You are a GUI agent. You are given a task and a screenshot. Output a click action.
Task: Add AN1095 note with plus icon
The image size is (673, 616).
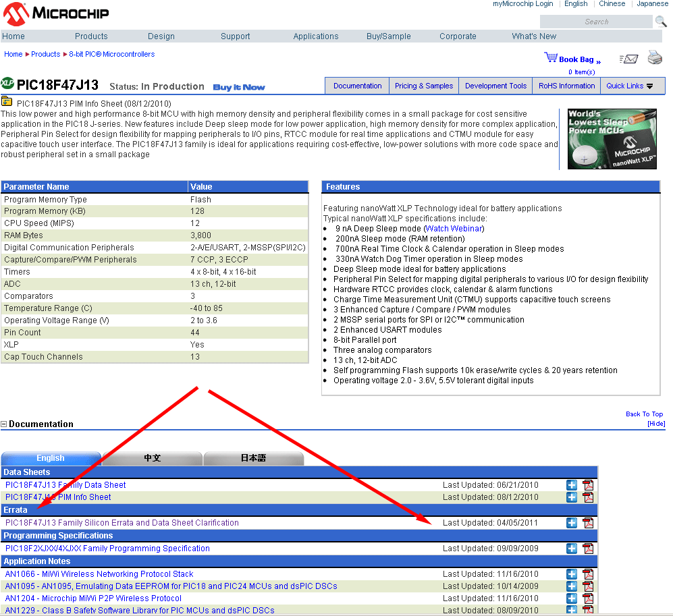point(571,586)
